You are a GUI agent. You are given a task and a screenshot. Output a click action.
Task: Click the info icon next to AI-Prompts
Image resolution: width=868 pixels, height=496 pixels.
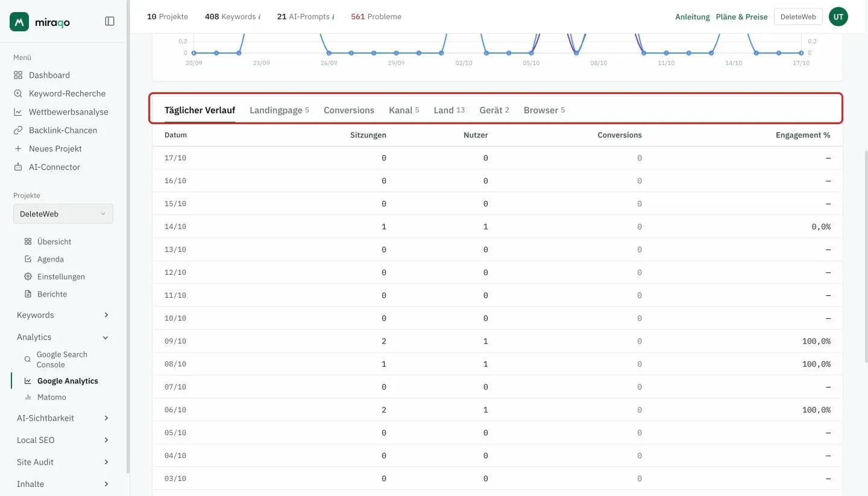333,17
